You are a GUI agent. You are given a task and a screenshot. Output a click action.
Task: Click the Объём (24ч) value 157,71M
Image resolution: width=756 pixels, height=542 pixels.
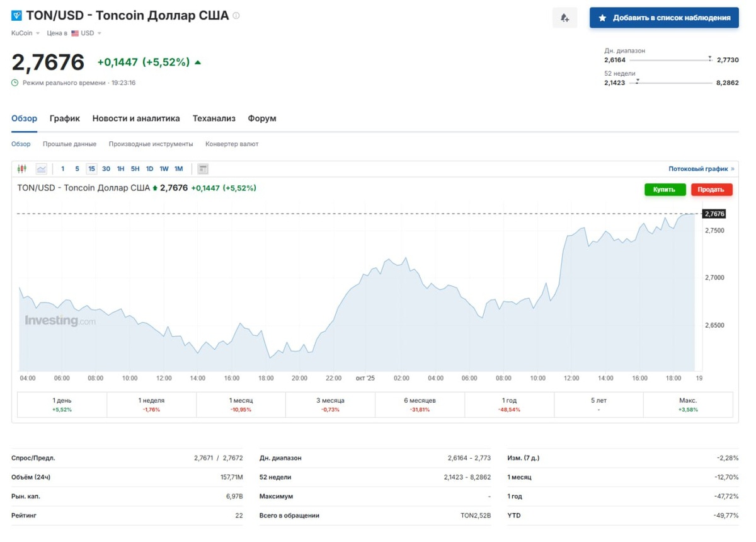point(230,477)
